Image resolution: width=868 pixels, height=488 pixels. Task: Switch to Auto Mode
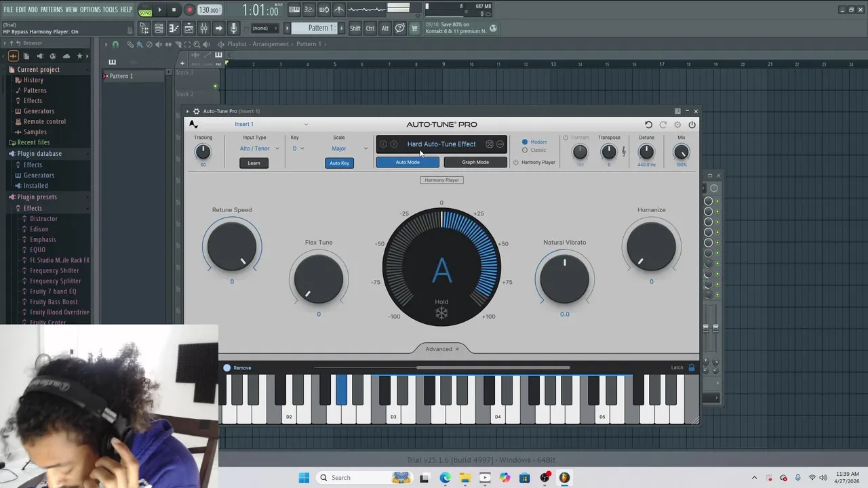(x=408, y=163)
